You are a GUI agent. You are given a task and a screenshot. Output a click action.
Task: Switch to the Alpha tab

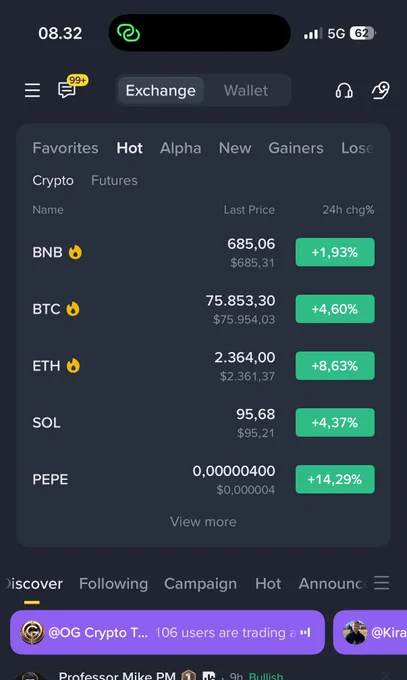[x=181, y=148]
